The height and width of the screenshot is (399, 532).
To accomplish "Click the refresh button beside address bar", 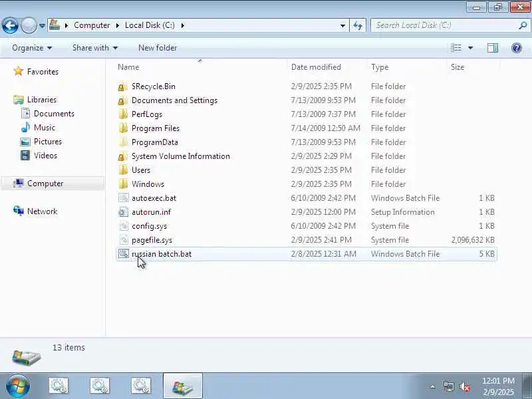I will pos(358,25).
